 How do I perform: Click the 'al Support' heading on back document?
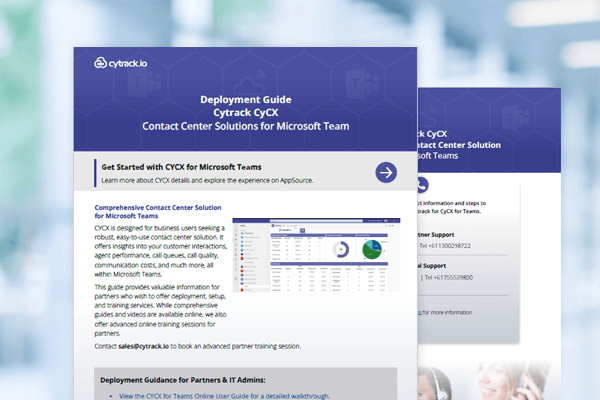click(x=432, y=266)
